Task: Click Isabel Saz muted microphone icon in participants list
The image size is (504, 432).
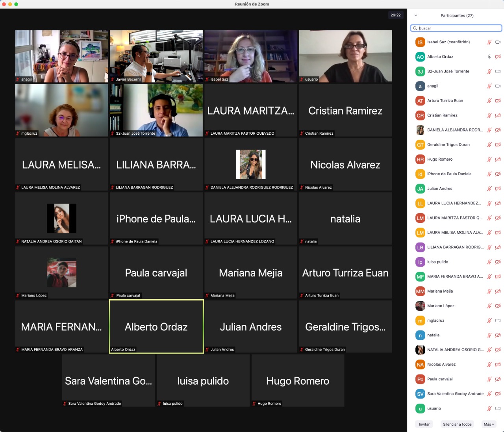Action: (489, 42)
